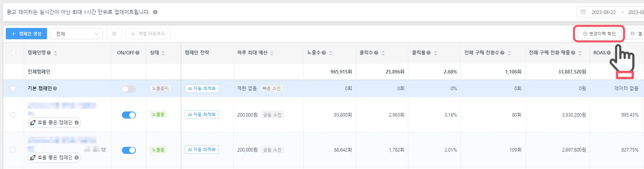Click AI 자동 최적화 tag on 기본 캠페인

pyautogui.click(x=202, y=89)
